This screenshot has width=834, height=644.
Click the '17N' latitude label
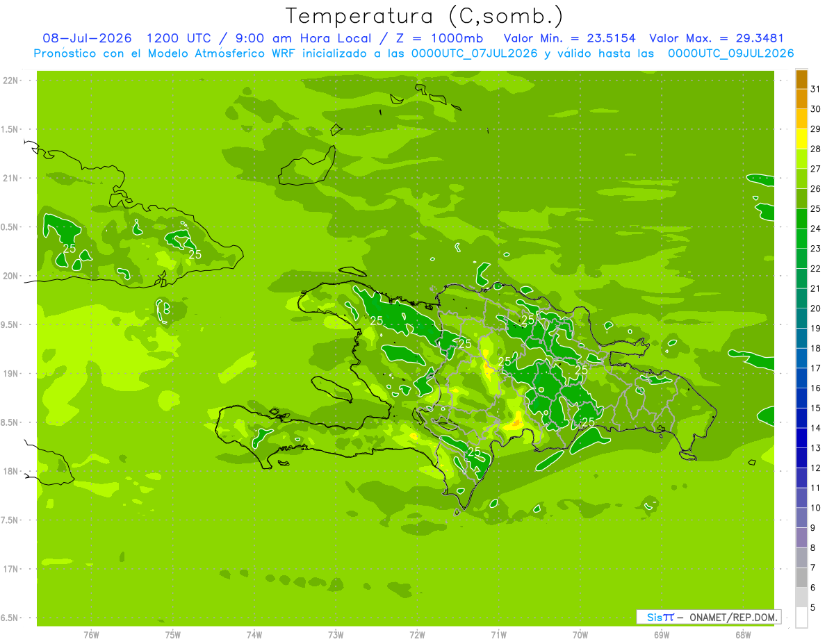point(12,569)
